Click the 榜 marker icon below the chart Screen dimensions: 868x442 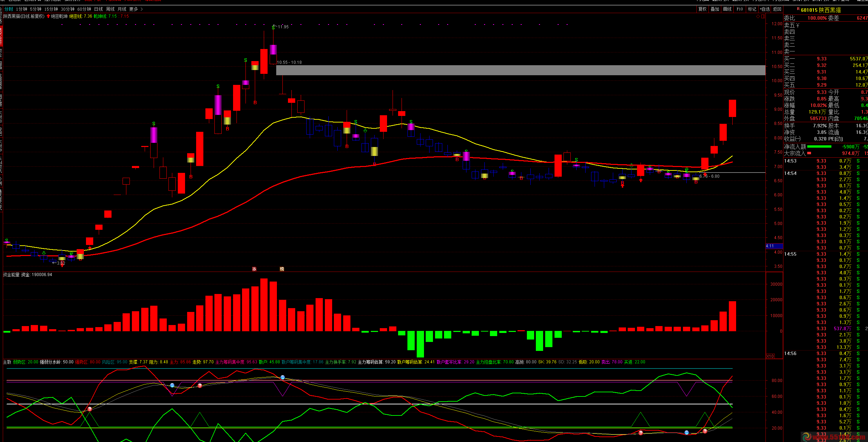282,269
